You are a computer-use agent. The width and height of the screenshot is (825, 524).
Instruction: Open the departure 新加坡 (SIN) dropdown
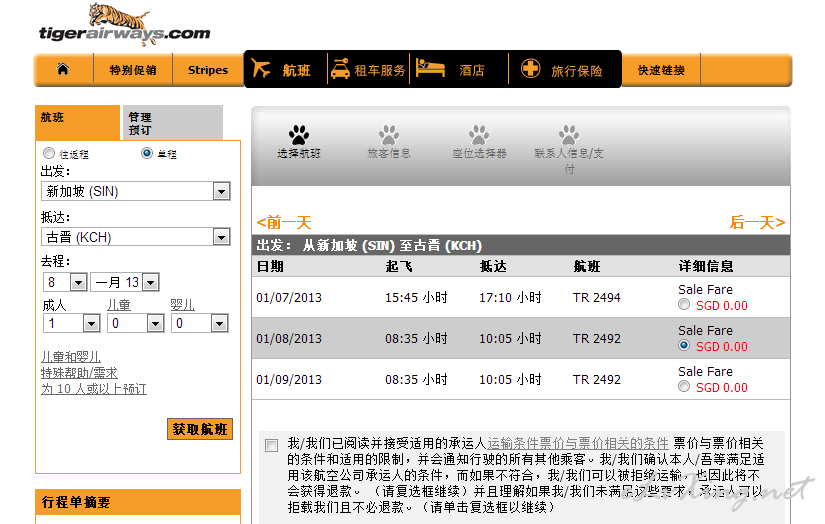coord(136,192)
